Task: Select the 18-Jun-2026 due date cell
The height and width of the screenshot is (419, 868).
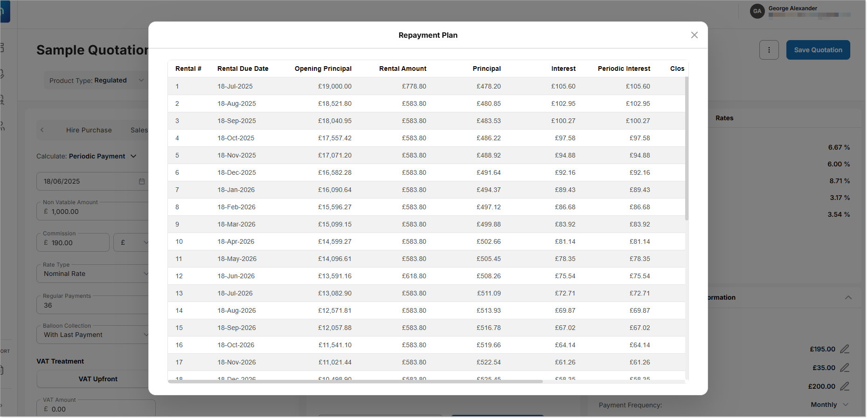Action: (236, 276)
